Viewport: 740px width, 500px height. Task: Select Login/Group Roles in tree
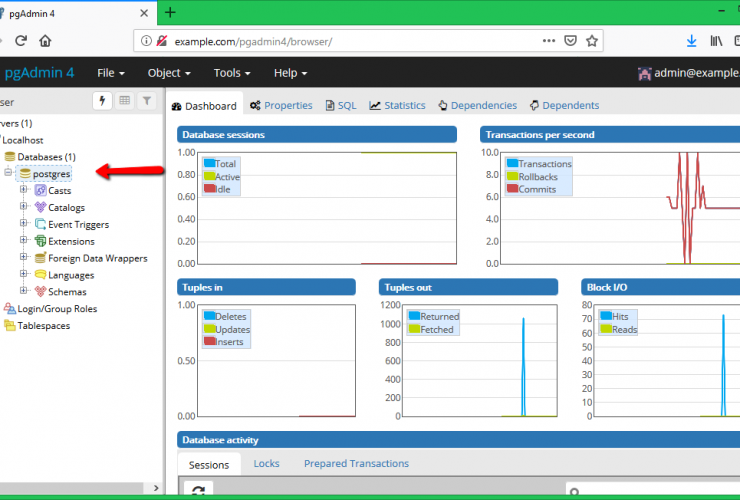point(57,309)
